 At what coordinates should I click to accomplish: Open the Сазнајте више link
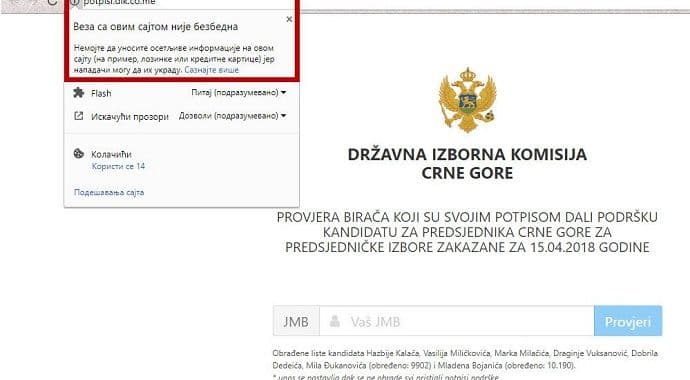click(x=212, y=70)
